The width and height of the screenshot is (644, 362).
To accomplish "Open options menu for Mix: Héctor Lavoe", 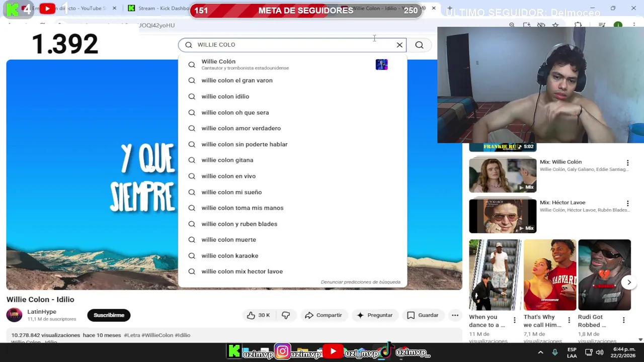I will pyautogui.click(x=627, y=204).
